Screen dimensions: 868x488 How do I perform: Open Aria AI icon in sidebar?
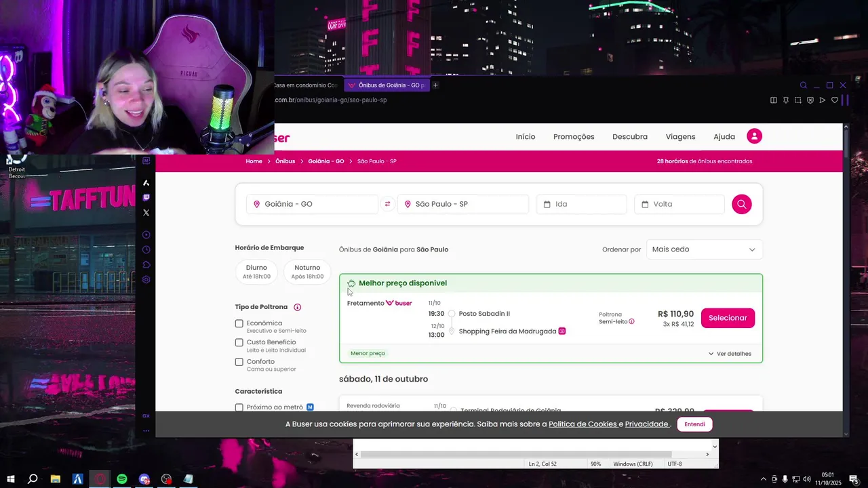146,183
